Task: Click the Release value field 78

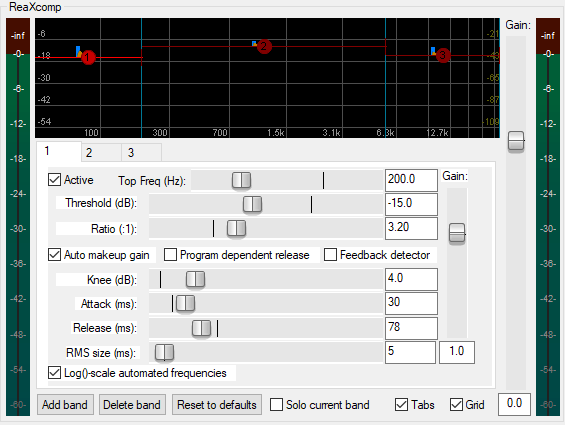Action: pyautogui.click(x=411, y=328)
